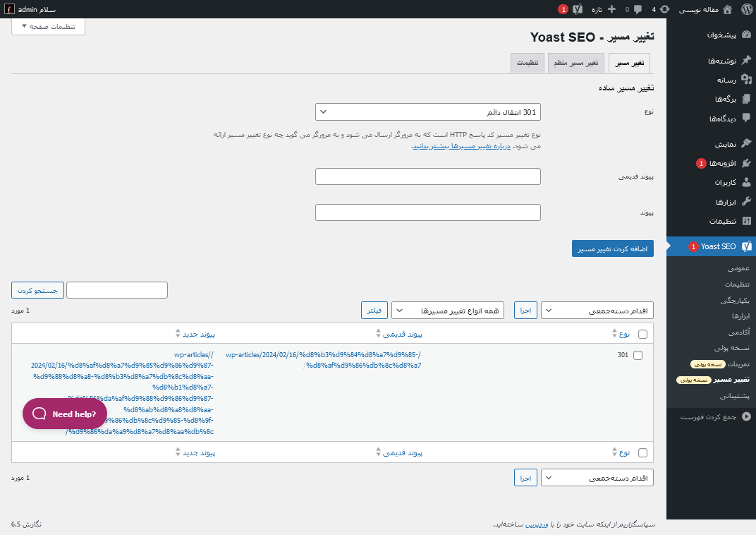Open the Yoast icon in admin bar
Image resolution: width=756 pixels, height=535 pixels.
[x=578, y=9]
